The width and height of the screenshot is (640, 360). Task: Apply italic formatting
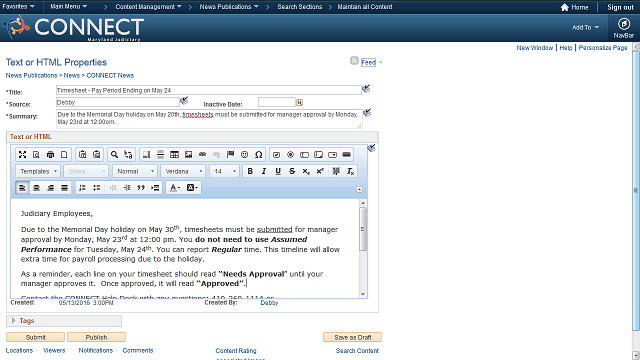264,171
